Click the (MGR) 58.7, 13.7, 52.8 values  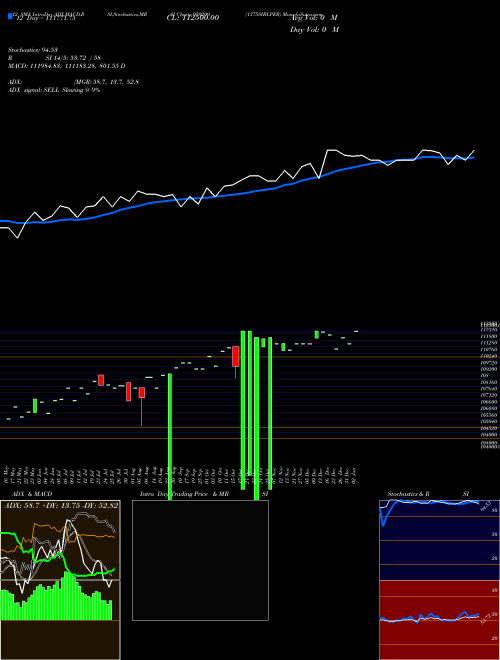[106, 82]
